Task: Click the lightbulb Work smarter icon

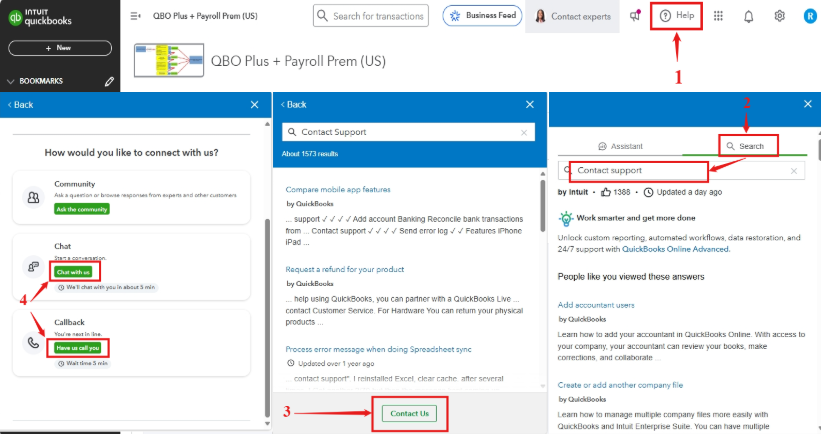Action: tap(565, 218)
